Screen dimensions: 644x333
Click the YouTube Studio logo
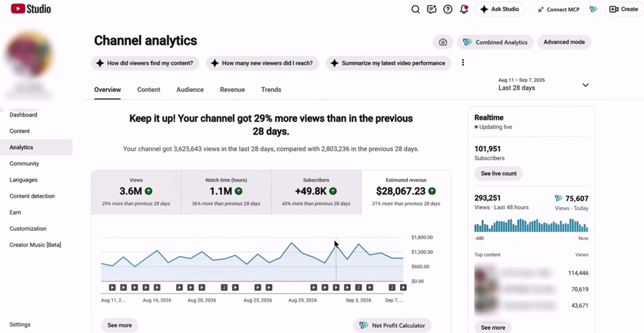pyautogui.click(x=31, y=8)
